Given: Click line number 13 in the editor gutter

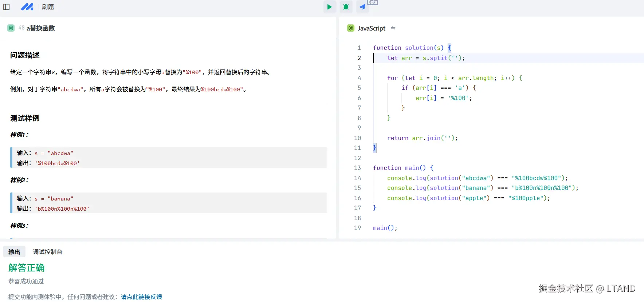Looking at the screenshot, I should pos(357,168).
